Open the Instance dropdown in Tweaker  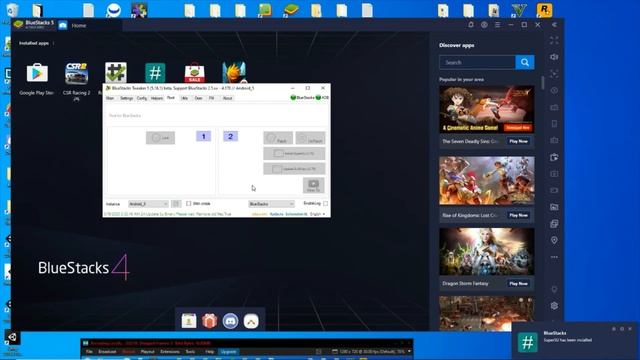(x=148, y=204)
